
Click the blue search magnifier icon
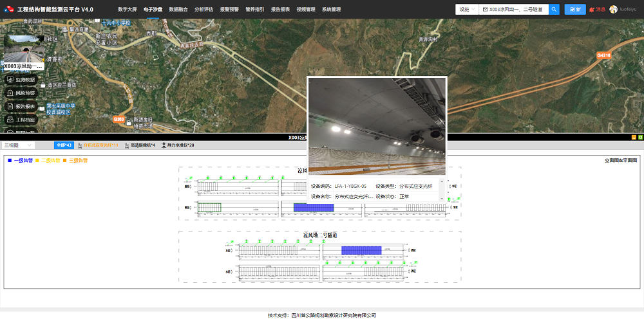click(x=554, y=10)
